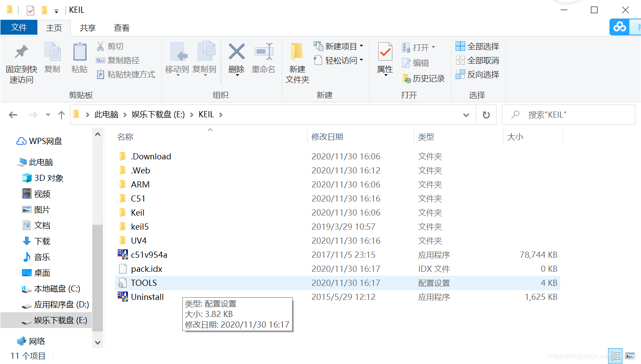Expand the address bar history dropdown
The height and width of the screenshot is (364, 641).
pos(466,115)
